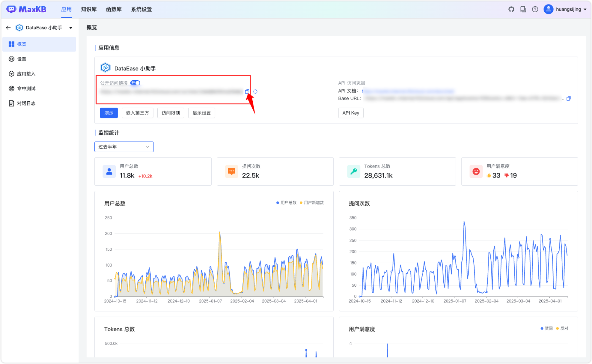The width and height of the screenshot is (592, 364).
Task: Click the question count chat icon
Action: [x=232, y=171]
